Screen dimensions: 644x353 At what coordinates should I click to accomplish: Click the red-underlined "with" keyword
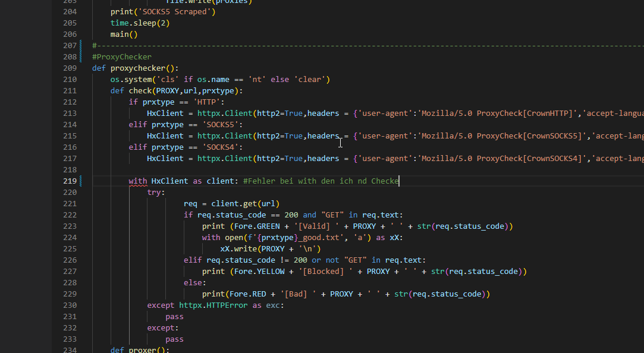138,181
